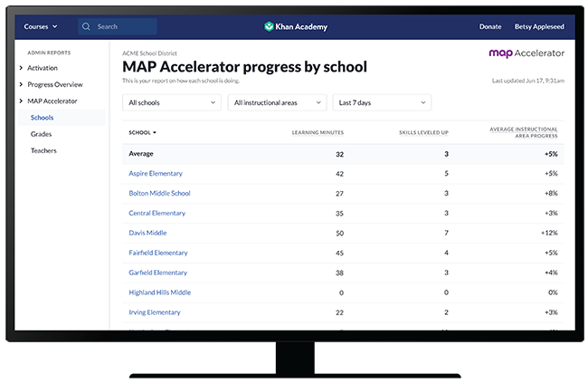Click Highland Hills Middle's 0% value
The width and height of the screenshot is (588, 383).
coord(553,292)
